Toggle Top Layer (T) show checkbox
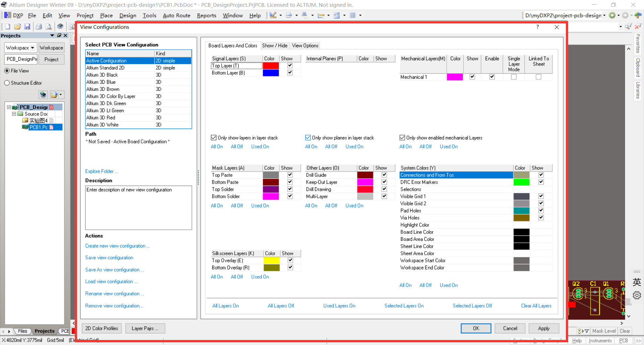 click(290, 66)
